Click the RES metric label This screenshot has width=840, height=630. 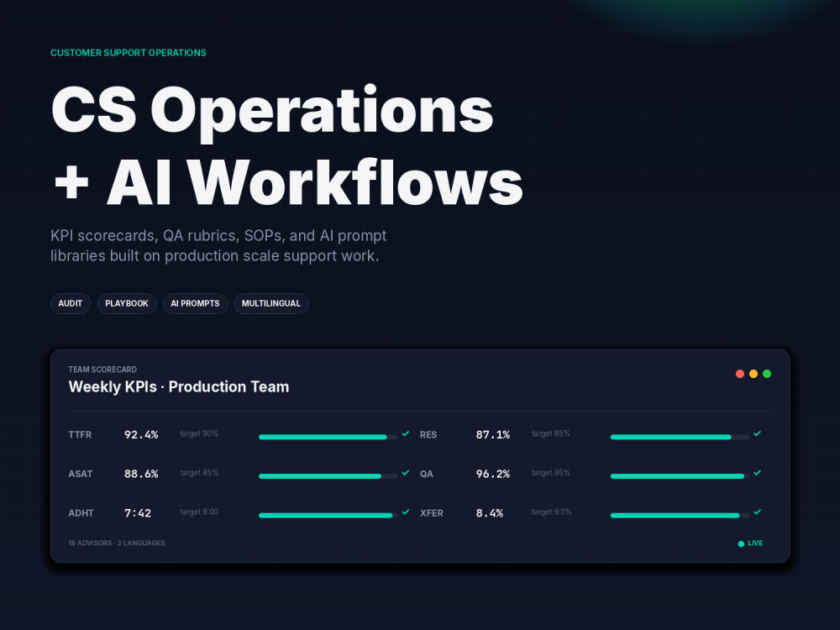point(428,434)
